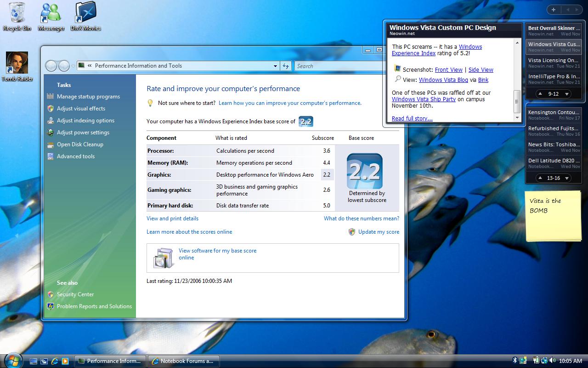
Task: Click the Performance Information taskbar button
Action: (111, 361)
